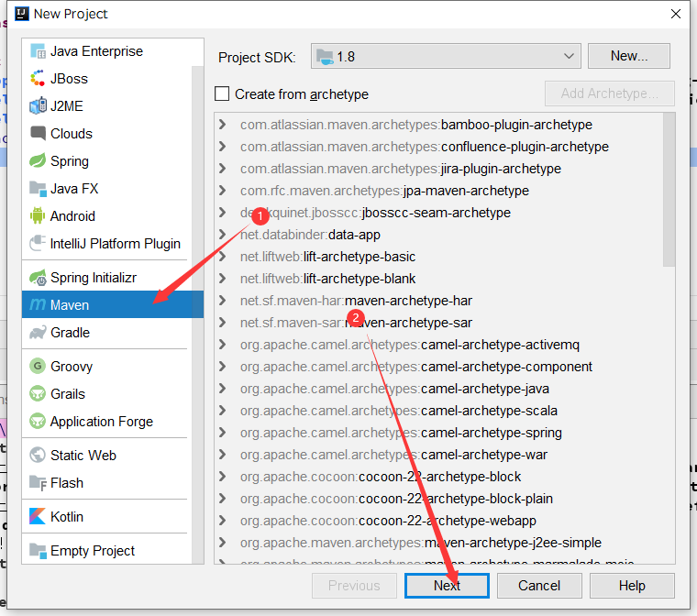Click the Spring leaf icon

(38, 161)
